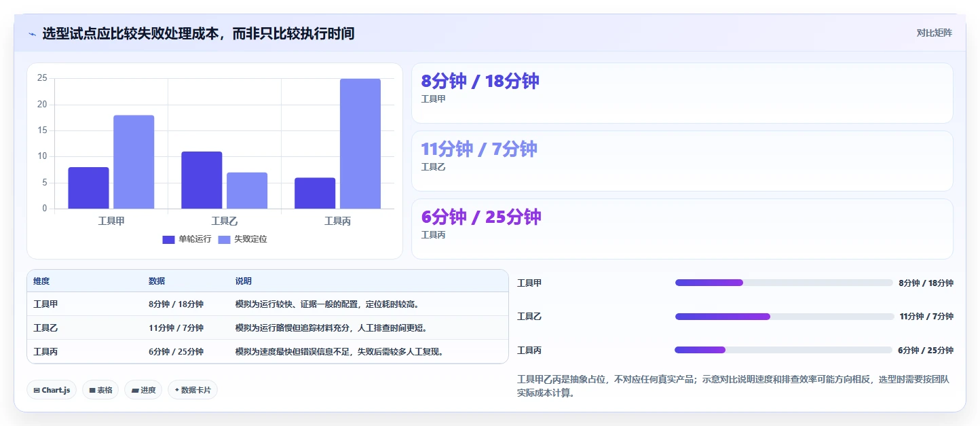Screen dimensions: 980x426
Task: Click the 工具甲 progress bar
Action: click(784, 283)
